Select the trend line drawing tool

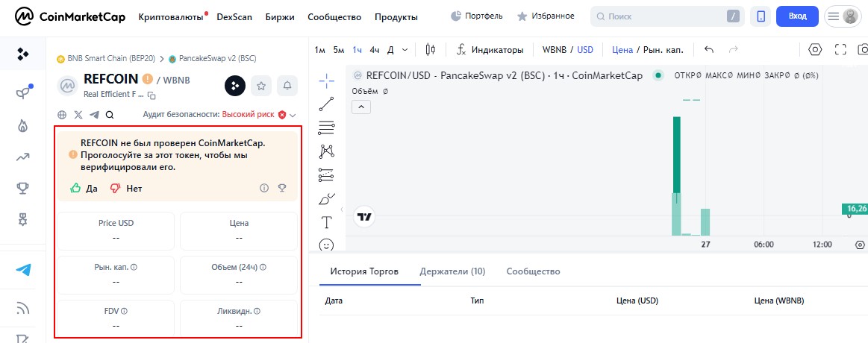click(327, 104)
